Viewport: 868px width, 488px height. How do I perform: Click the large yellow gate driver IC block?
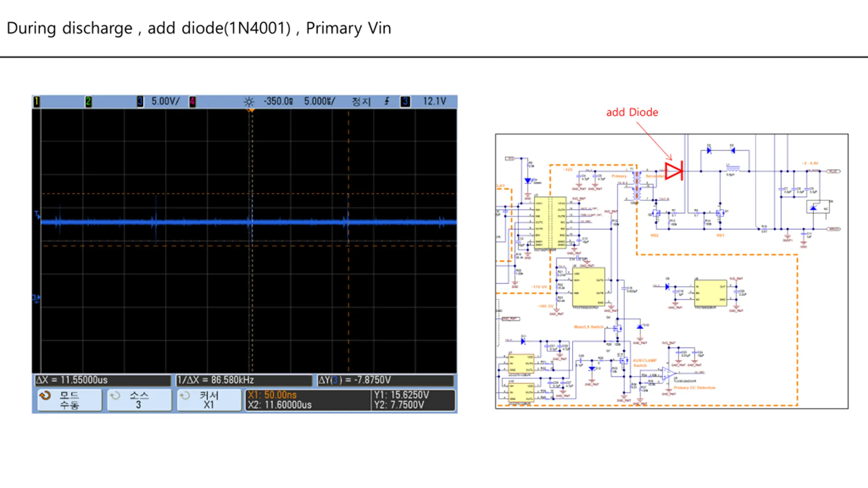550,223
